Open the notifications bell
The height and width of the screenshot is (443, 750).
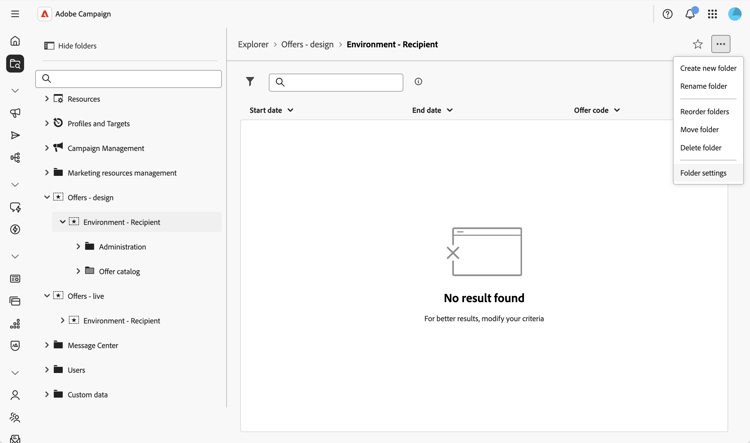coord(690,14)
